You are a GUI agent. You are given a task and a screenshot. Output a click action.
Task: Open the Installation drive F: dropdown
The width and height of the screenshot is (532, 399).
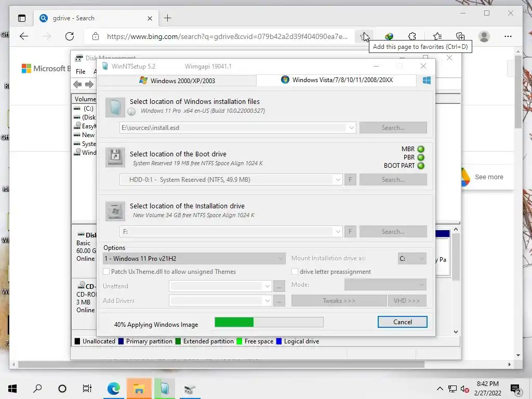[x=338, y=232]
